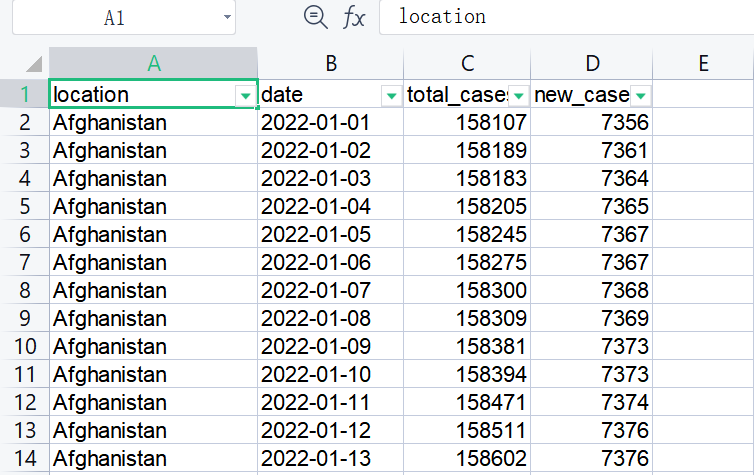Viewport: 754px width, 475px height.
Task: Click the select-all corner triangle
Action: tap(33, 63)
